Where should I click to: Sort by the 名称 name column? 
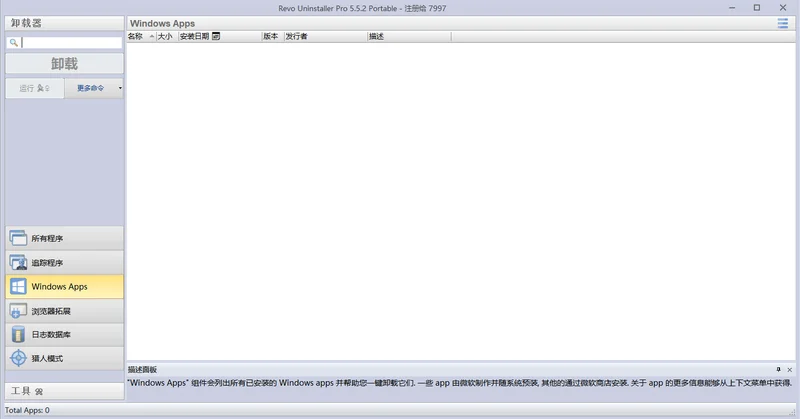tap(141, 36)
